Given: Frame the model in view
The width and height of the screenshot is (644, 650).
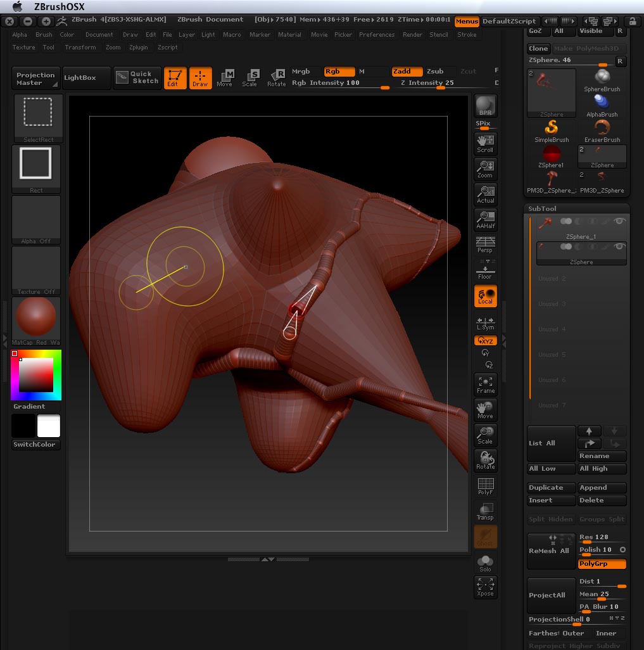Looking at the screenshot, I should (485, 385).
